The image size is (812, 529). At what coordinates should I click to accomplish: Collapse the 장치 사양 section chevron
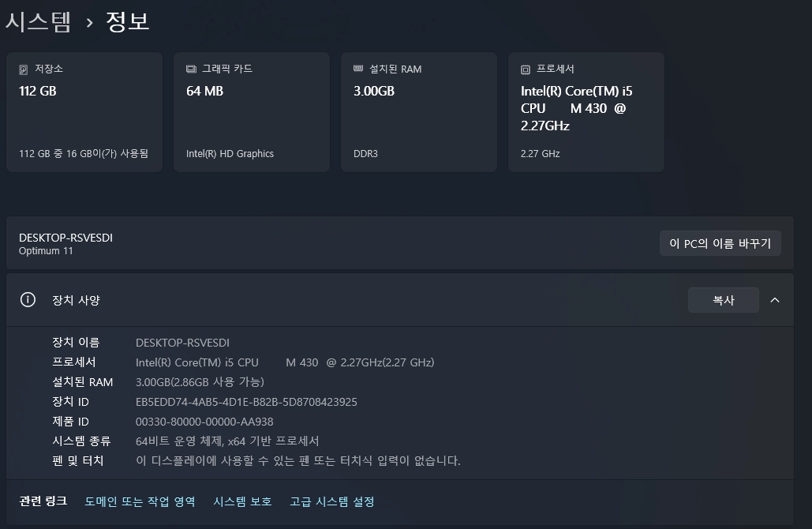(775, 300)
